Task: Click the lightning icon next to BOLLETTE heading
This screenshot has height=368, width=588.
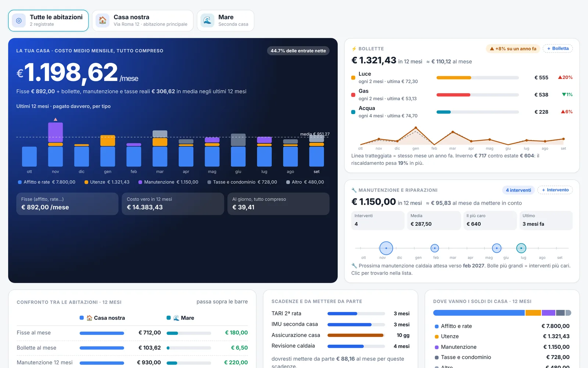Action: pyautogui.click(x=354, y=49)
